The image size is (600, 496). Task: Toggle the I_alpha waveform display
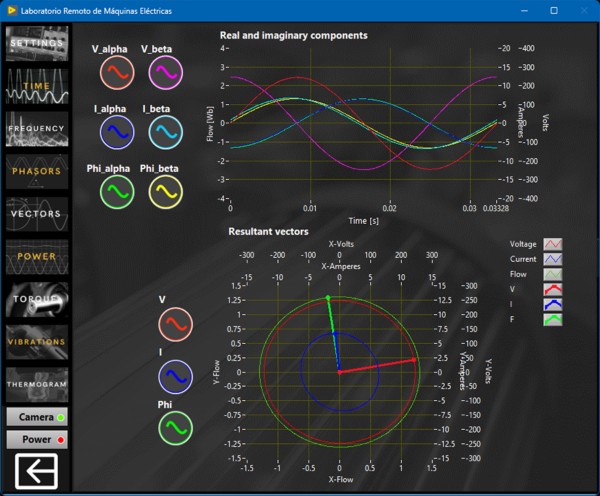117,131
